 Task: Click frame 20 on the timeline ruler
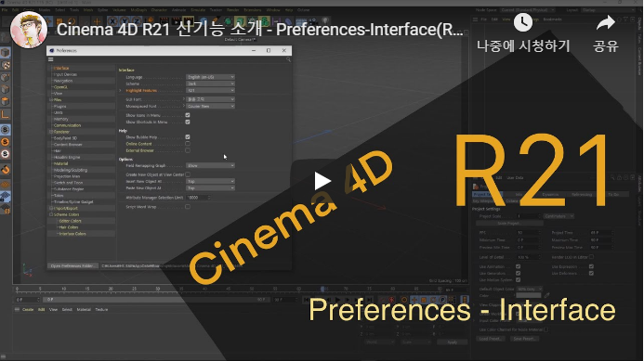pos(111,289)
